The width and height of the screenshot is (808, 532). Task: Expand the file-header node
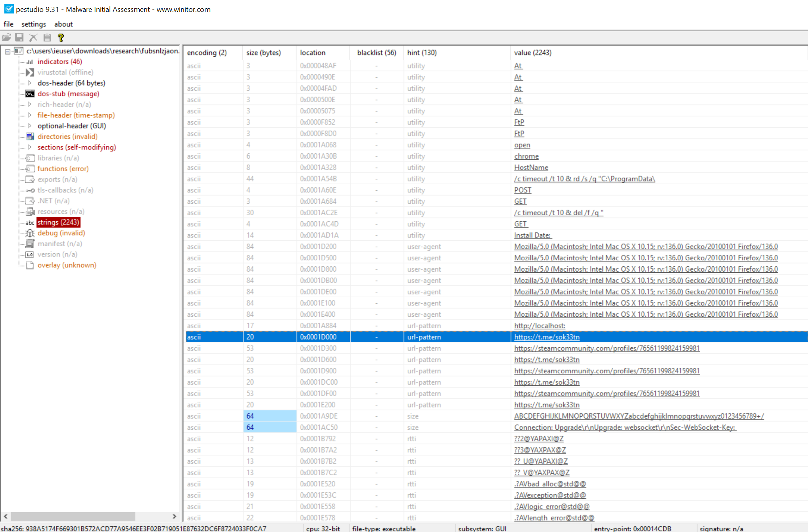click(x=30, y=115)
